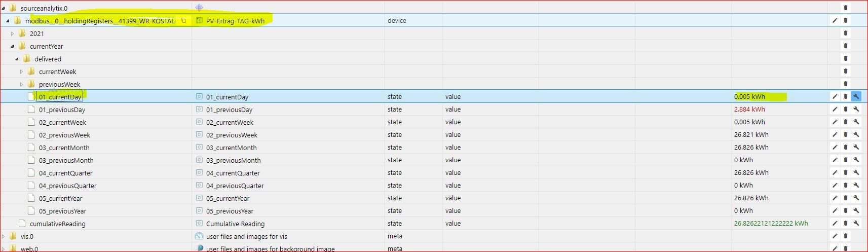Edit the 03_previousMonth state
This screenshot has width=868, height=252.
[835, 160]
